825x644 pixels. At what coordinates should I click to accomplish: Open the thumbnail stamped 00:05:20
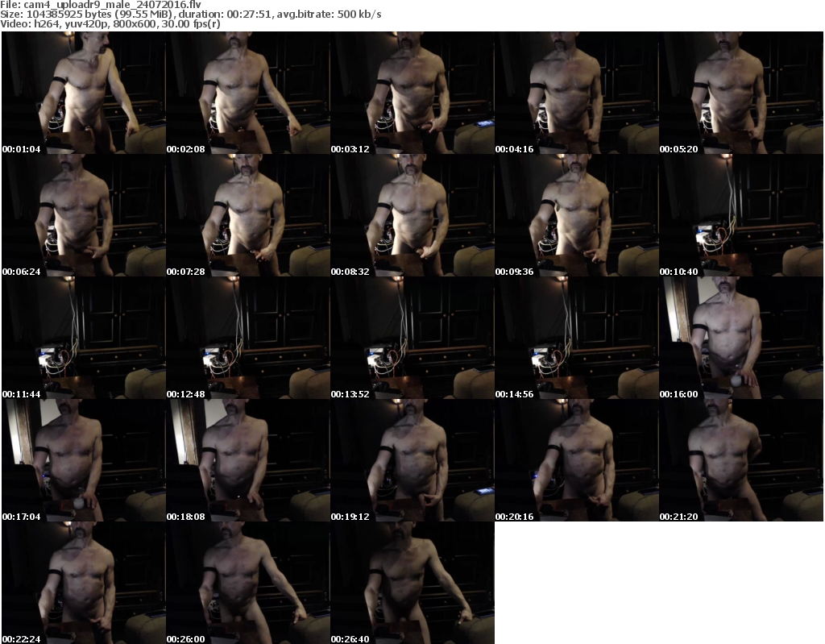pyautogui.click(x=741, y=93)
